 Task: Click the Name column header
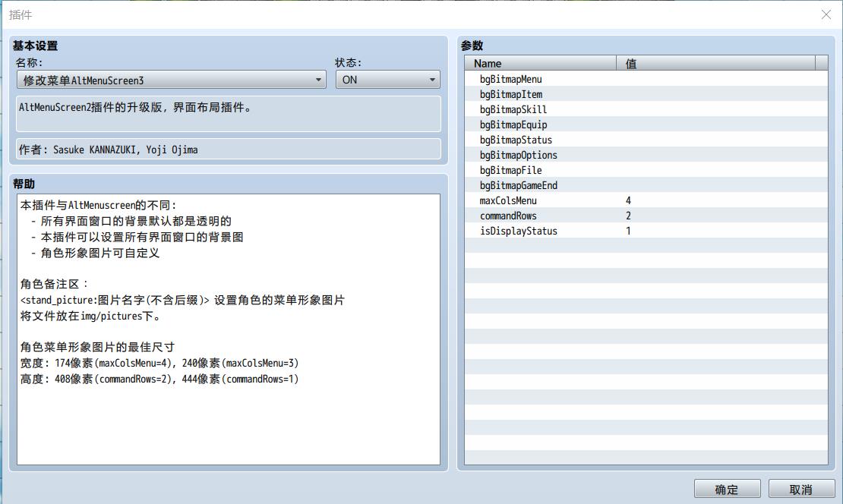click(x=540, y=64)
